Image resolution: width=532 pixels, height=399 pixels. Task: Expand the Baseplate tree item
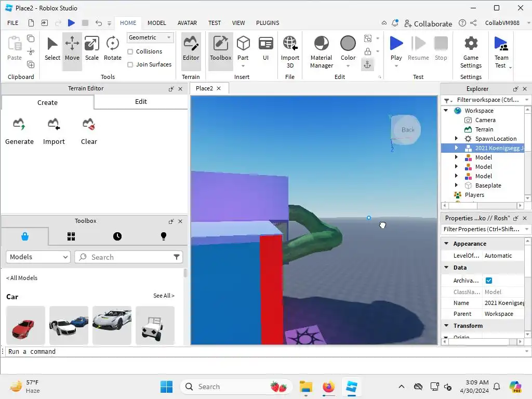[456, 185]
